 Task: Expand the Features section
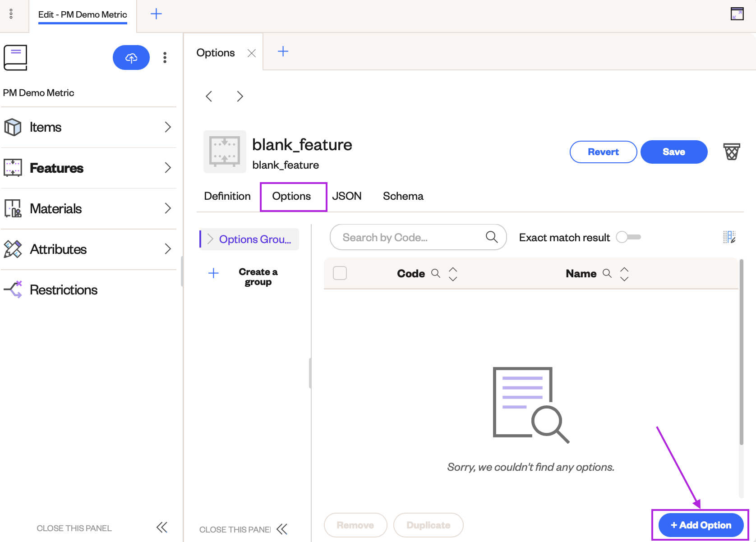click(168, 168)
